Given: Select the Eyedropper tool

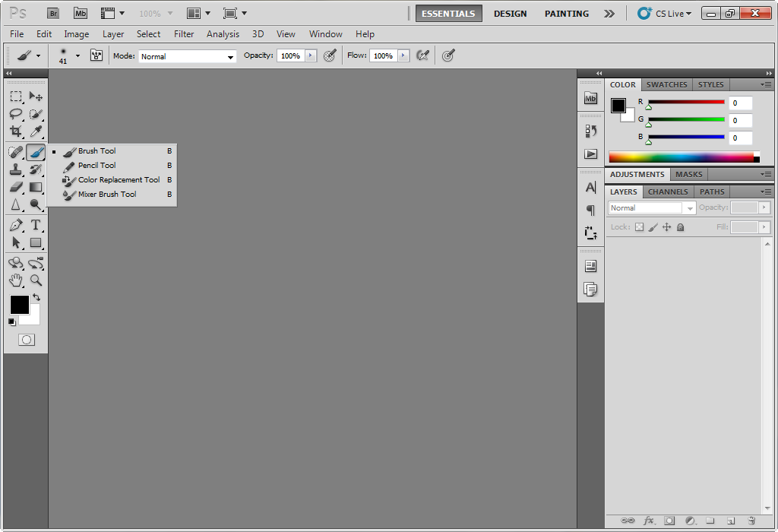Looking at the screenshot, I should point(36,132).
